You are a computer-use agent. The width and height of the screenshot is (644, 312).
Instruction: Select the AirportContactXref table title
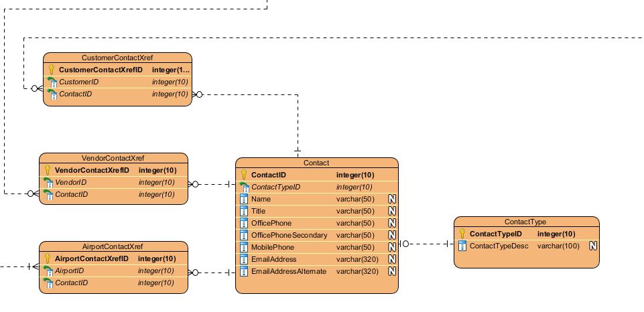113,246
